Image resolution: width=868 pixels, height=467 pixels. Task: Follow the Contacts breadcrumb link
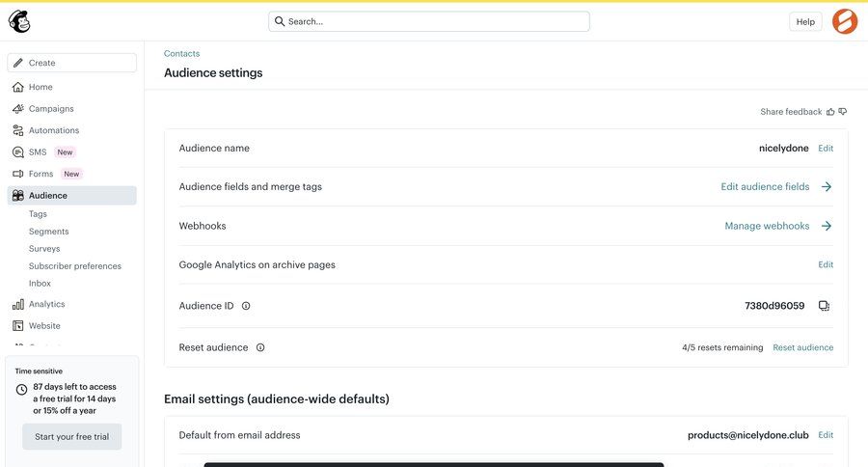pos(181,54)
